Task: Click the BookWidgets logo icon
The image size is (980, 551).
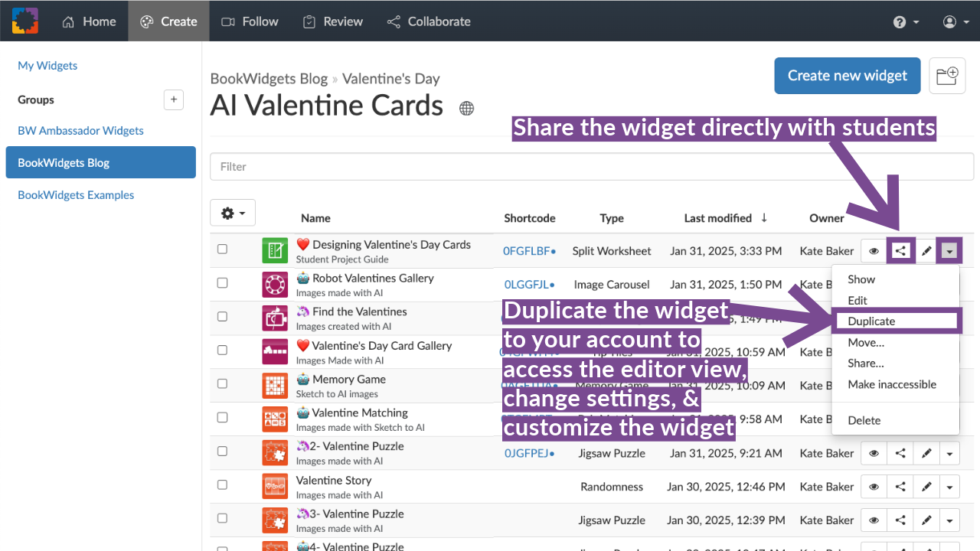Action: coord(25,21)
